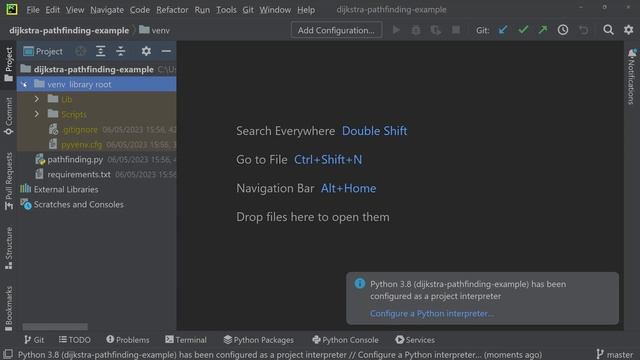Open Search Everywhere magnifier icon
This screenshot has width=640, height=360.
point(608,30)
